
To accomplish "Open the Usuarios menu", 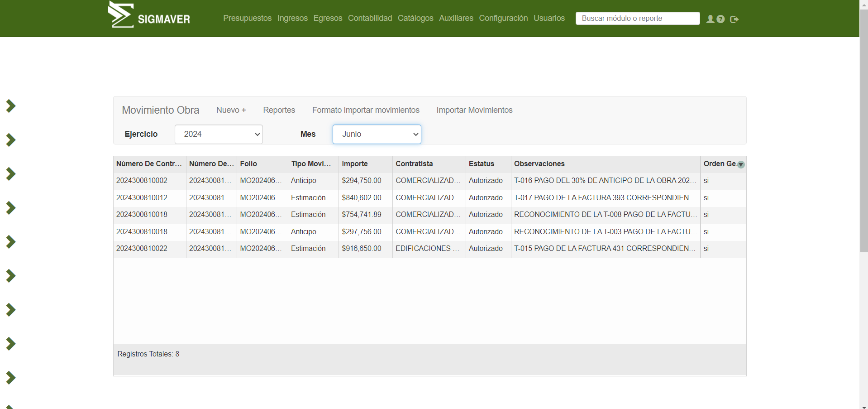I will (x=549, y=18).
